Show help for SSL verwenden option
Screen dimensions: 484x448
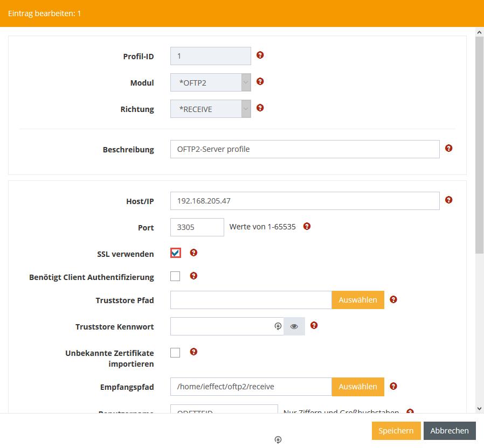point(193,253)
